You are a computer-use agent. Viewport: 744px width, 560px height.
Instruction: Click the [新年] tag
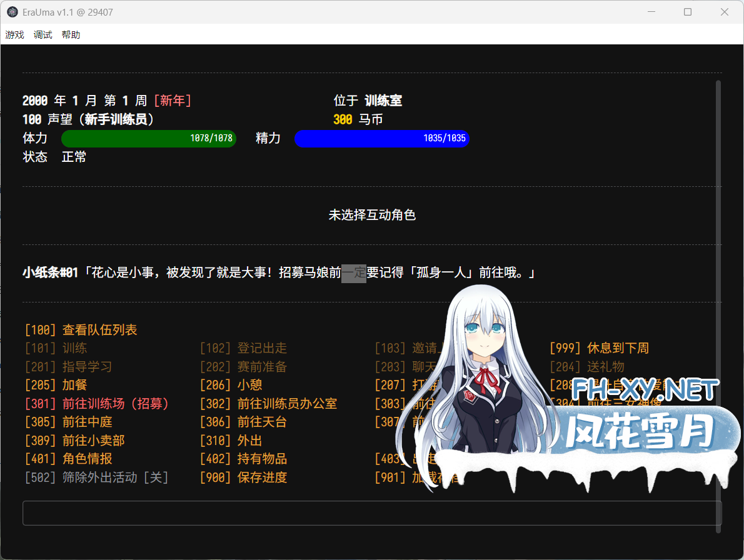pyautogui.click(x=173, y=101)
